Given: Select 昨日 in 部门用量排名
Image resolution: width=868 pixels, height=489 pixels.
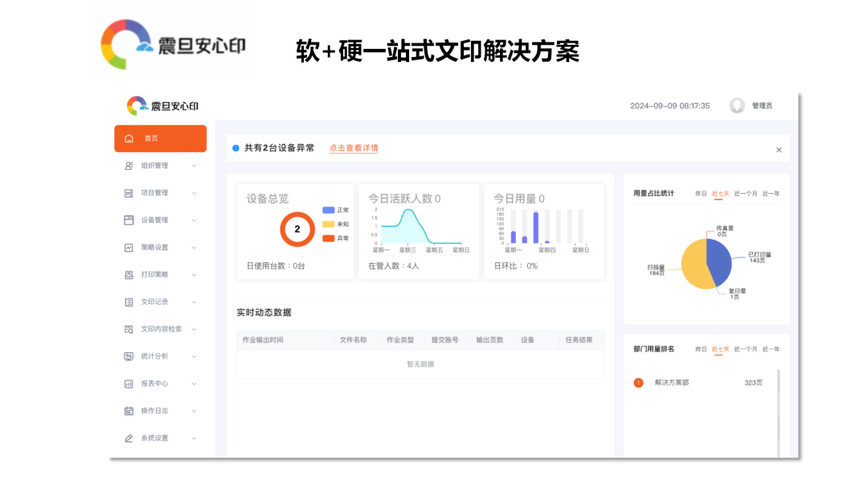Looking at the screenshot, I should 701,349.
